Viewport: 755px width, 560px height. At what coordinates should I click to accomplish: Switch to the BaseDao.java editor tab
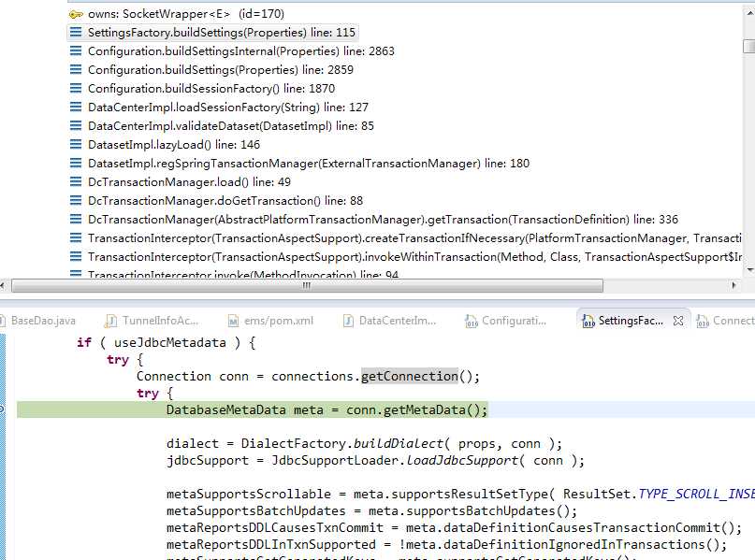pos(42,321)
